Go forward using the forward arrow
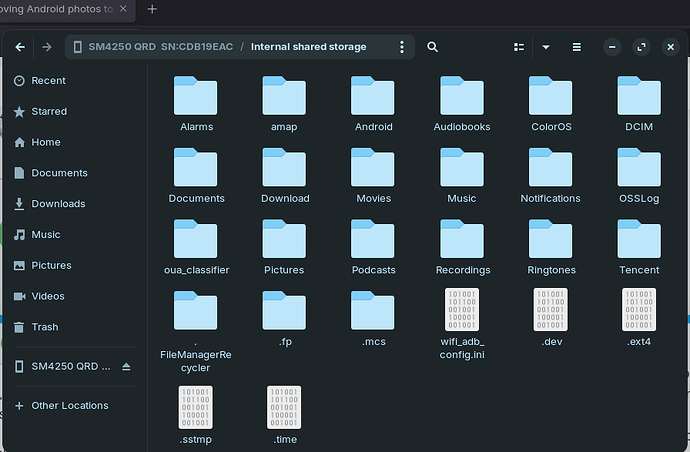 [47, 47]
